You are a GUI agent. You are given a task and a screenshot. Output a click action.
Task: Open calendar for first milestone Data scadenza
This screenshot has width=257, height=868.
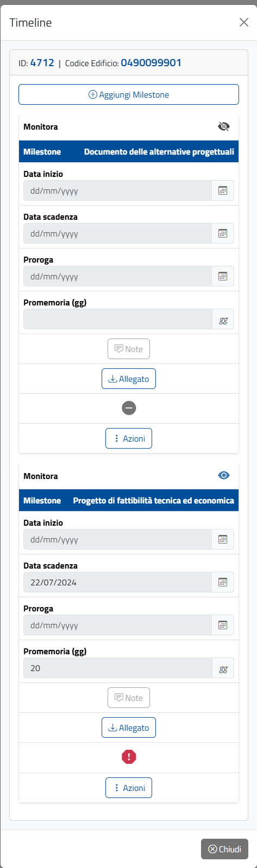click(223, 233)
